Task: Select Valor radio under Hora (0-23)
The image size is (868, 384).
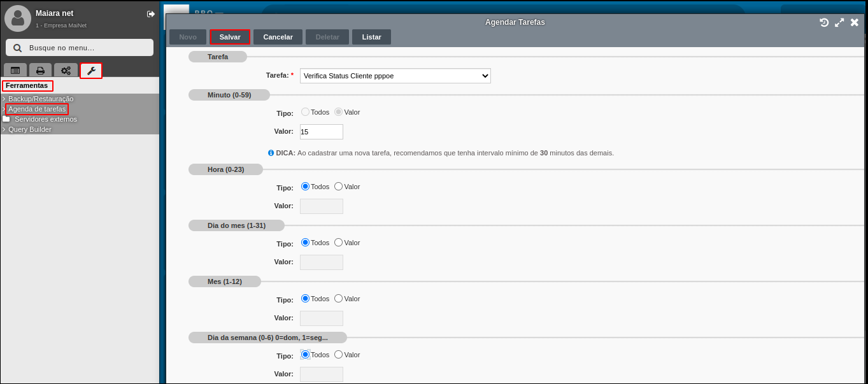Action: click(x=338, y=187)
